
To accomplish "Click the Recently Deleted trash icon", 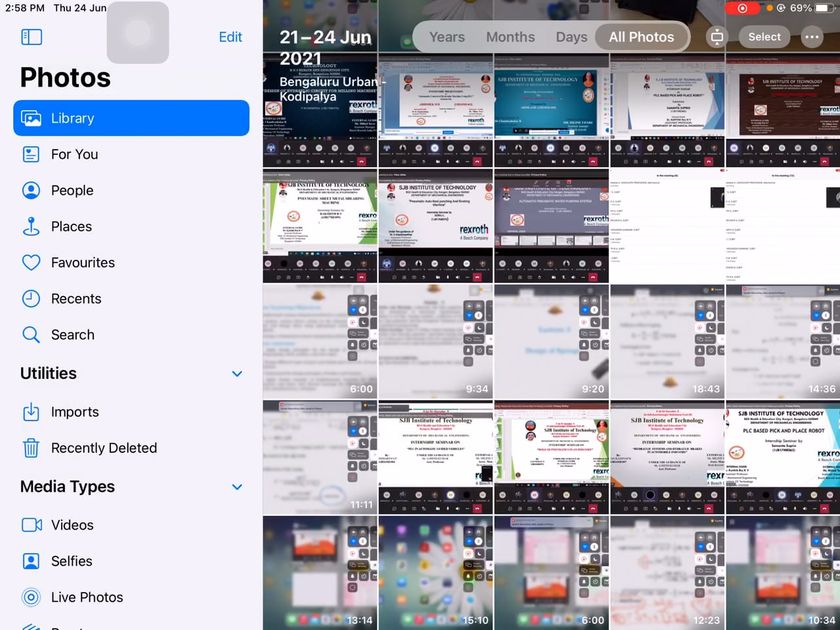I will [31, 448].
